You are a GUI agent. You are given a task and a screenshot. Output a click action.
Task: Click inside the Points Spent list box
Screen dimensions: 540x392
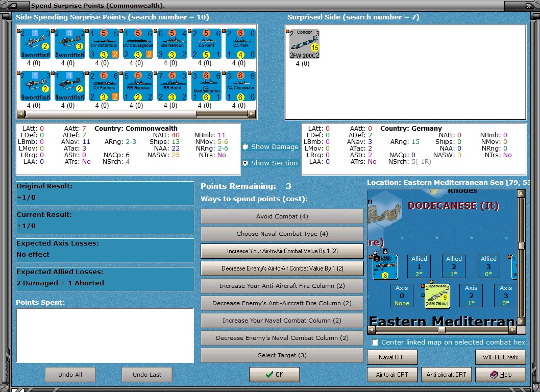(x=105, y=335)
